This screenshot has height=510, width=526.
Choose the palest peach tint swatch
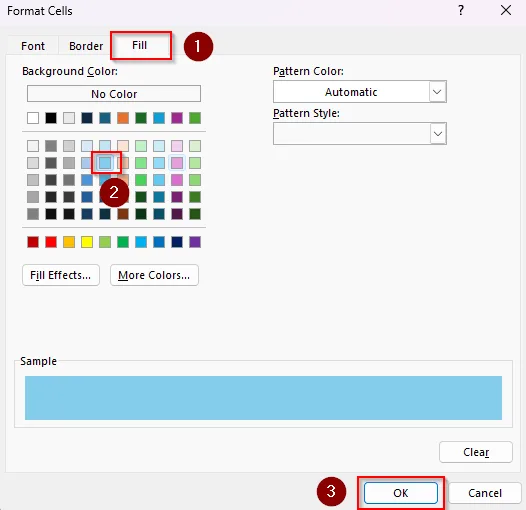pos(123,146)
